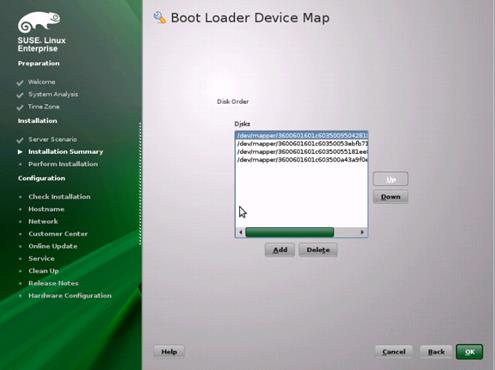This screenshot has height=370, width=495.
Task: Click the Online Update step
Action: pos(53,246)
